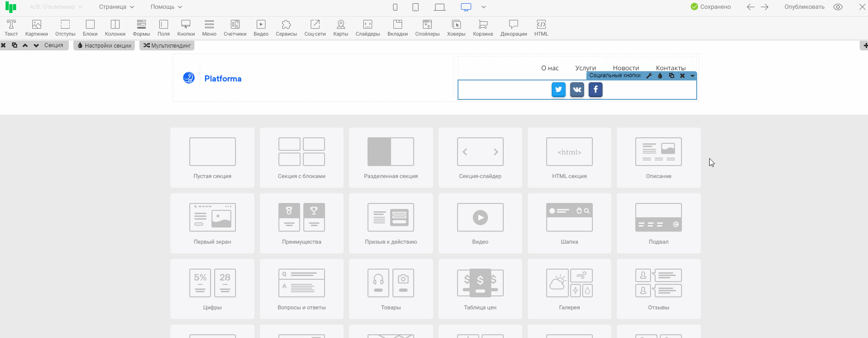Open the Помощь menu

[x=166, y=7]
